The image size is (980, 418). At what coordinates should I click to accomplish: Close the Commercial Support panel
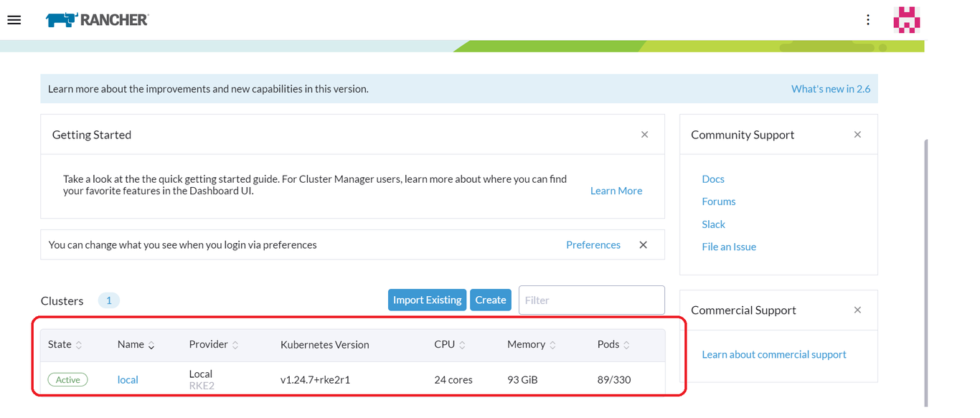[x=857, y=310]
